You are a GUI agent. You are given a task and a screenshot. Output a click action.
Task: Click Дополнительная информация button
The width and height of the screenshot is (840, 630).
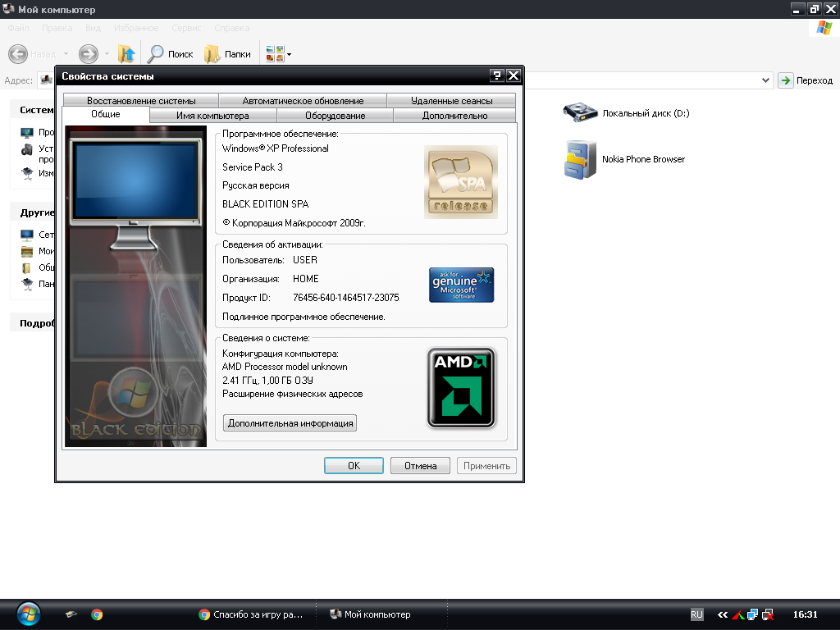(x=290, y=423)
